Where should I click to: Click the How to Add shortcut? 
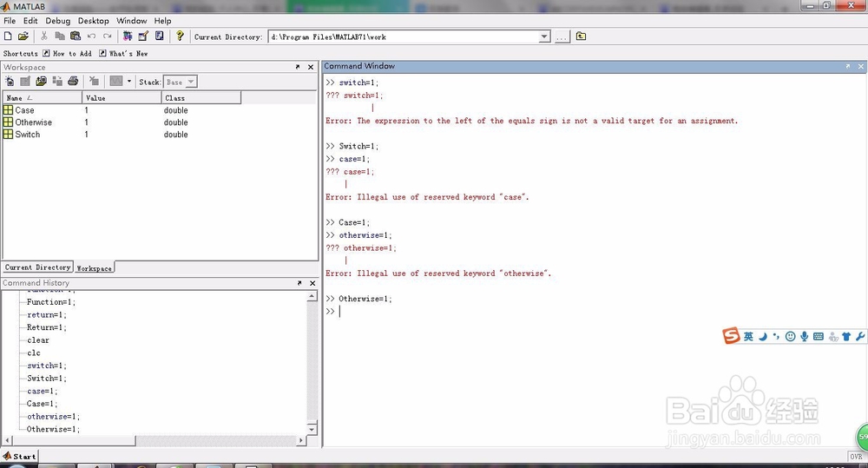(68, 53)
